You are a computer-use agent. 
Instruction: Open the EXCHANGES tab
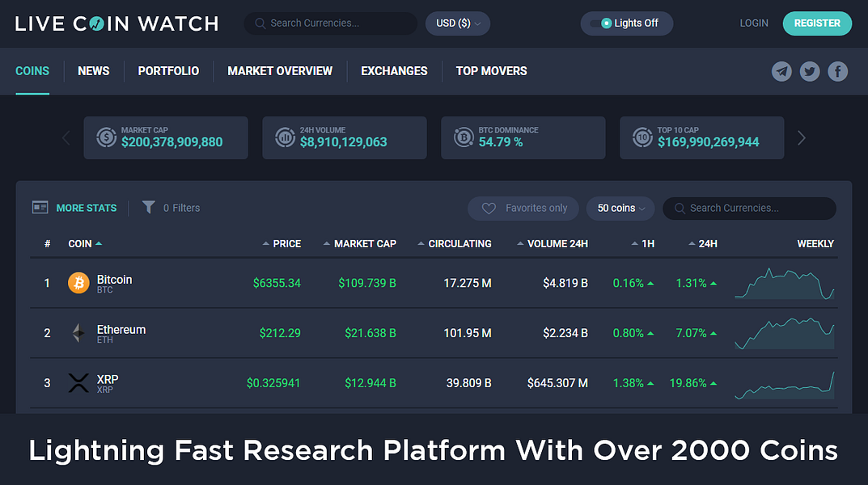(394, 71)
